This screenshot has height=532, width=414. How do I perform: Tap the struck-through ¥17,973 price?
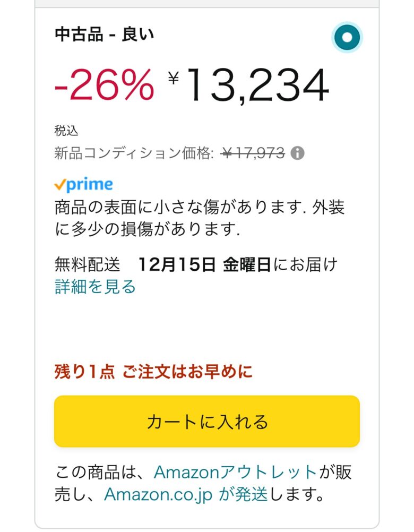pyautogui.click(x=254, y=154)
